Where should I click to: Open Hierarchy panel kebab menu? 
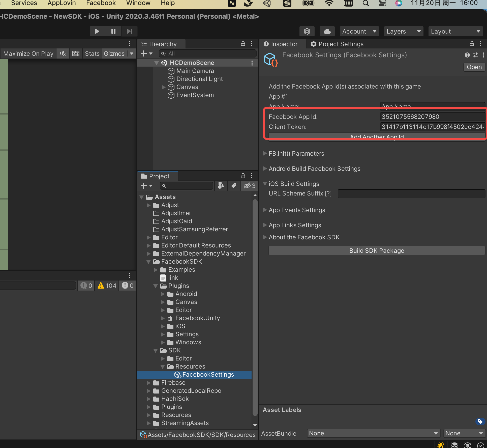(x=252, y=44)
